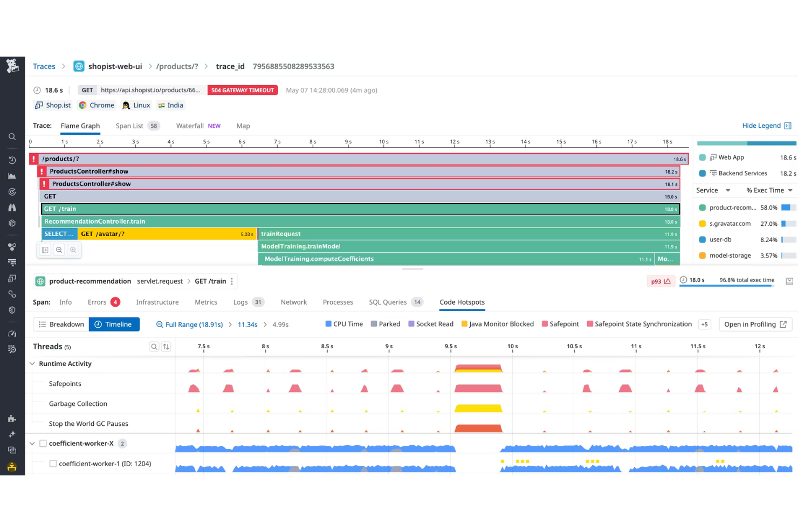Open global search from the left sidebar
The width and height of the screenshot is (798, 532).
12,136
